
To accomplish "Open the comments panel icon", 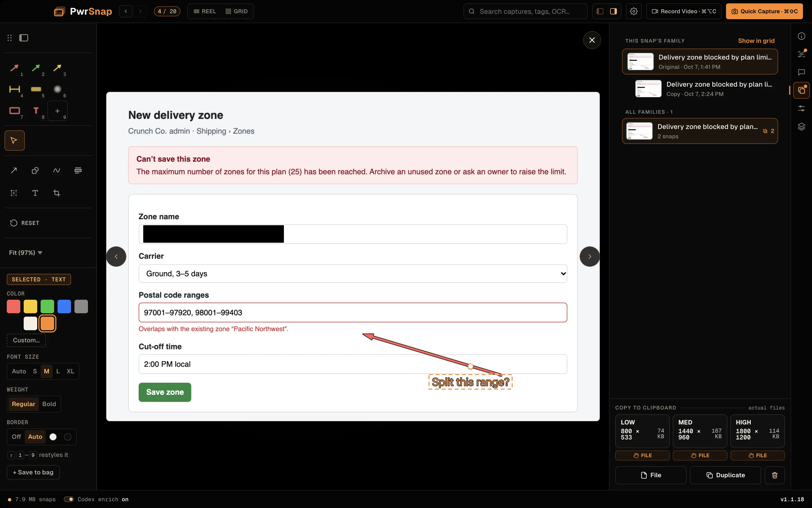I will [802, 72].
